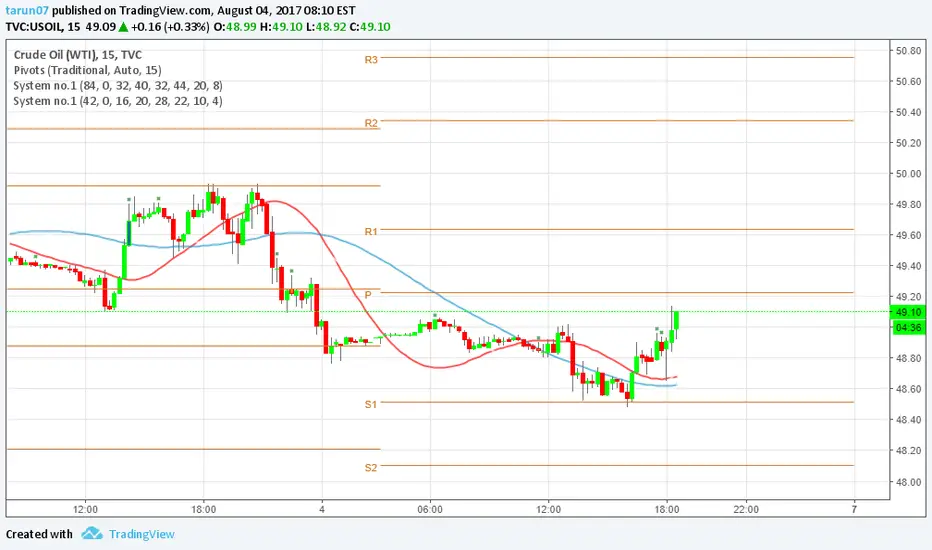This screenshot has width=932, height=550.
Task: Click the +0.16 (+0.33%) change value
Action: pos(170,27)
